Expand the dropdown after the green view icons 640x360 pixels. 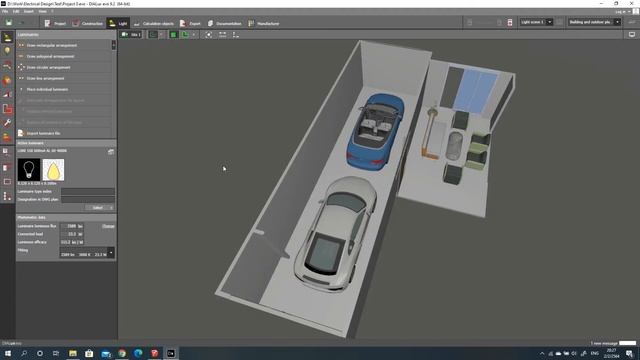(193, 35)
